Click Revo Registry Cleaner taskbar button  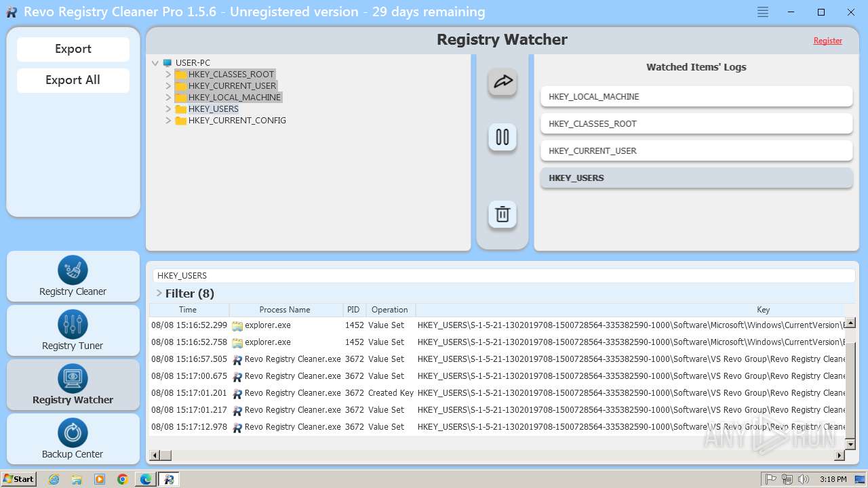point(169,479)
